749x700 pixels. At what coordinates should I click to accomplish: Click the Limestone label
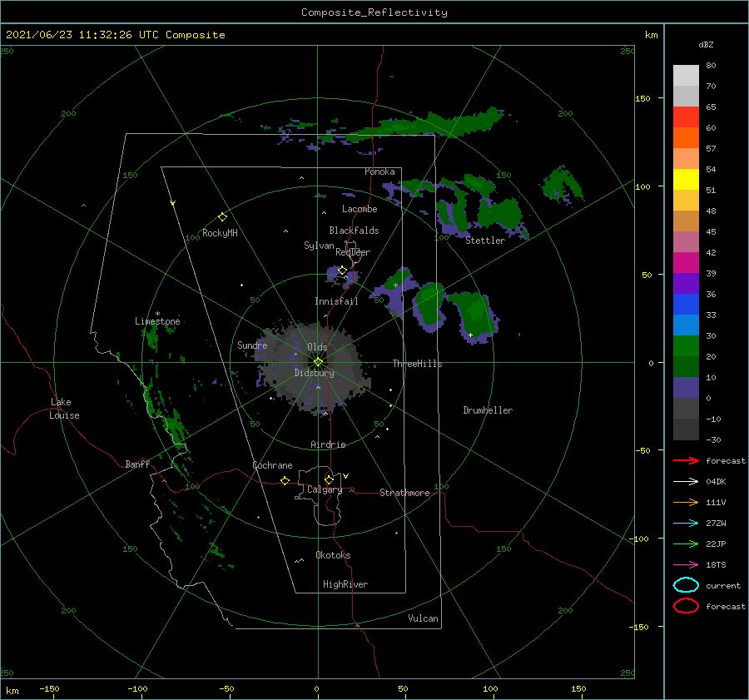click(157, 321)
